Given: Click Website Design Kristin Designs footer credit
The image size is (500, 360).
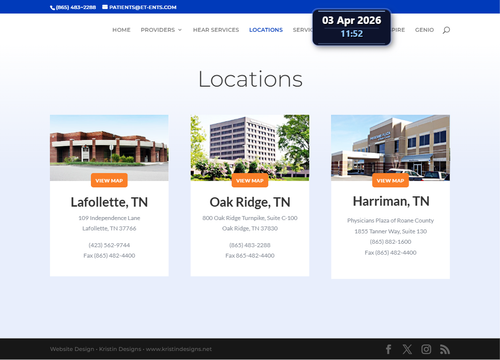Looking at the screenshot, I should click(x=131, y=349).
